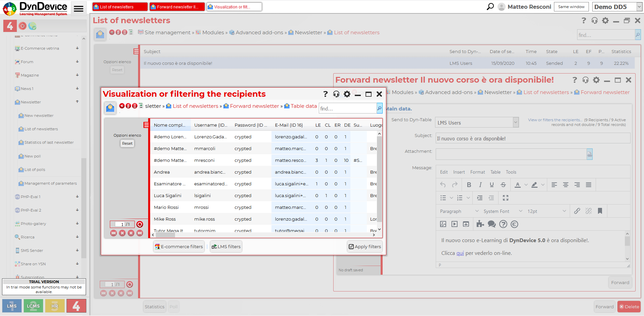Open settings gear of Visualization window

(x=347, y=94)
